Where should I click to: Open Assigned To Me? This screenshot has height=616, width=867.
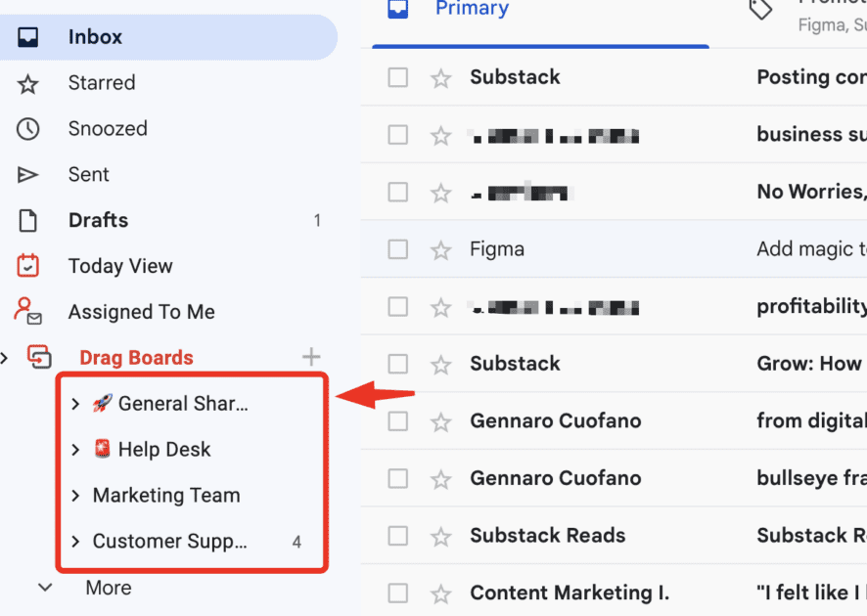click(x=142, y=312)
